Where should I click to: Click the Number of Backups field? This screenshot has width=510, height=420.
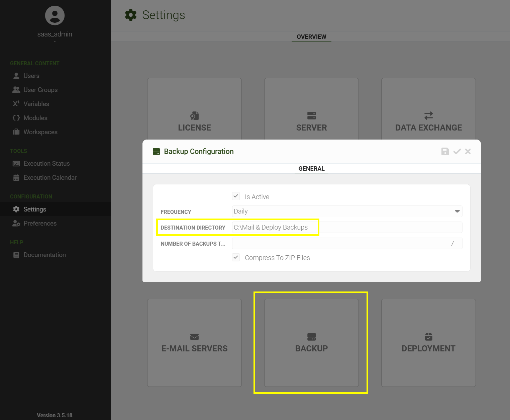[x=347, y=243]
